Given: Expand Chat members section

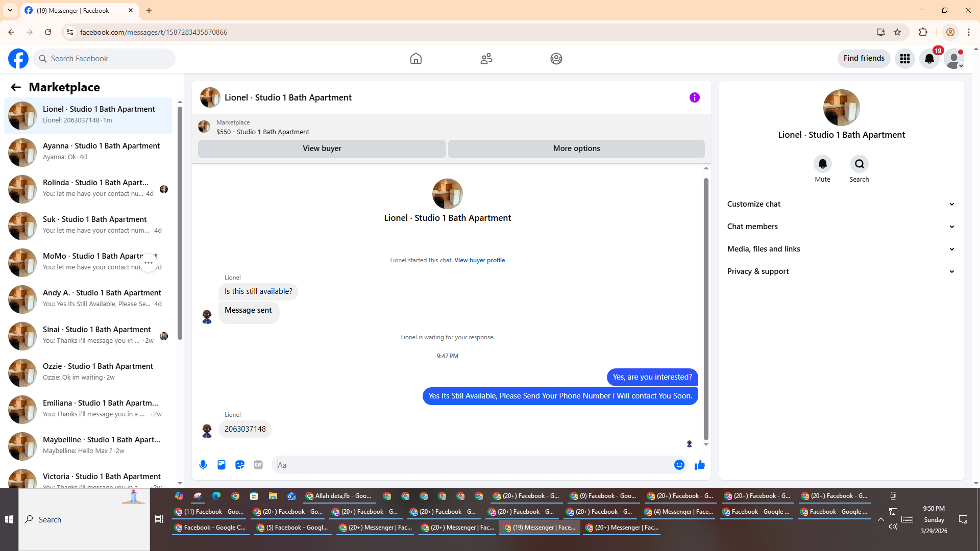Looking at the screenshot, I should [x=841, y=227].
